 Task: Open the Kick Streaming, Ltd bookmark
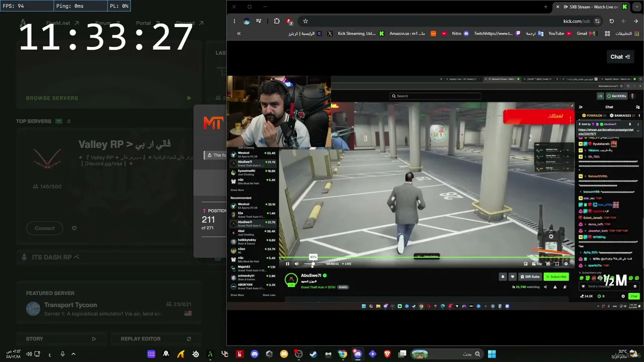coord(361,34)
